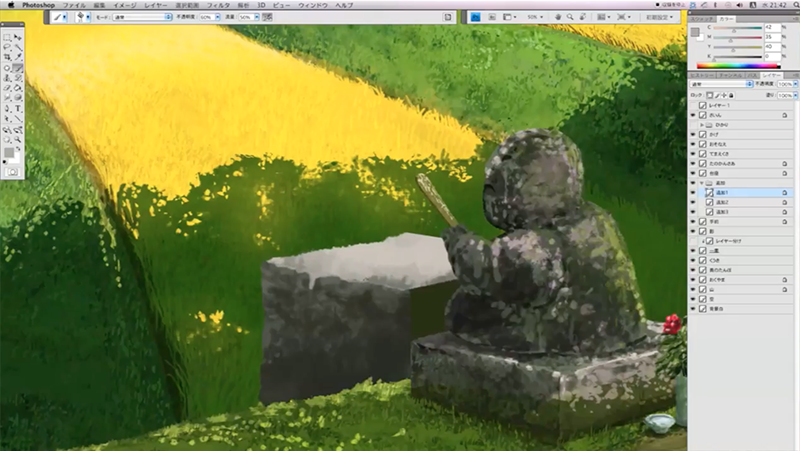Hide the たのかんさあ layer

693,163
